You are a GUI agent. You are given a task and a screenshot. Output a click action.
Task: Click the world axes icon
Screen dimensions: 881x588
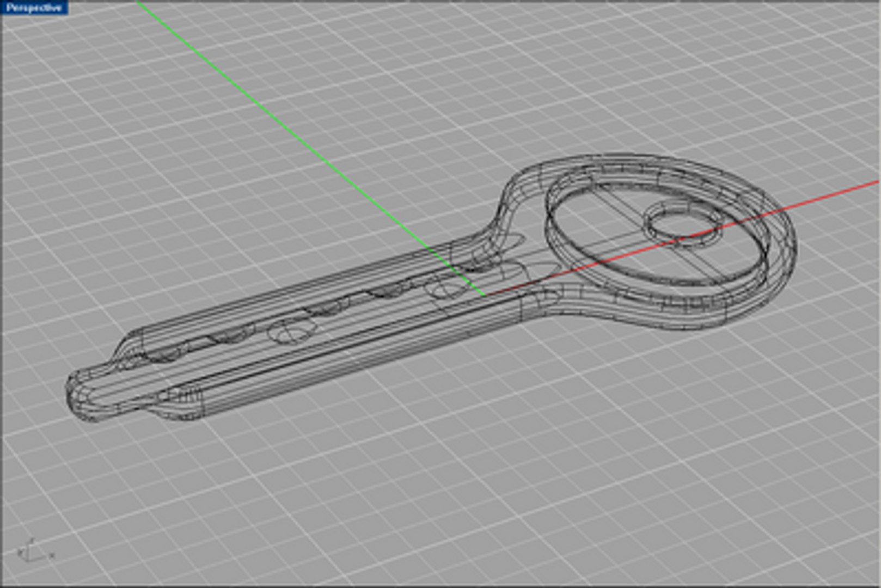coord(35,550)
